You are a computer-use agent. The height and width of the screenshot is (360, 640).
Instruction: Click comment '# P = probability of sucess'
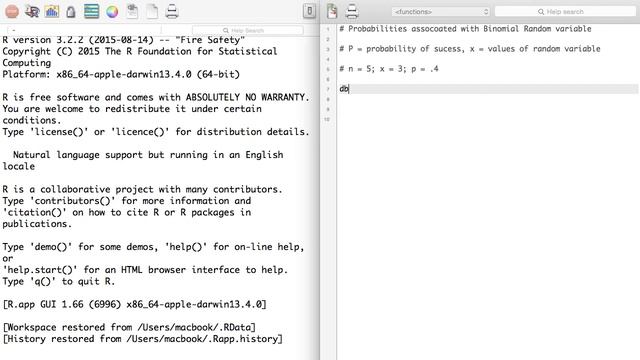pyautogui.click(x=470, y=49)
